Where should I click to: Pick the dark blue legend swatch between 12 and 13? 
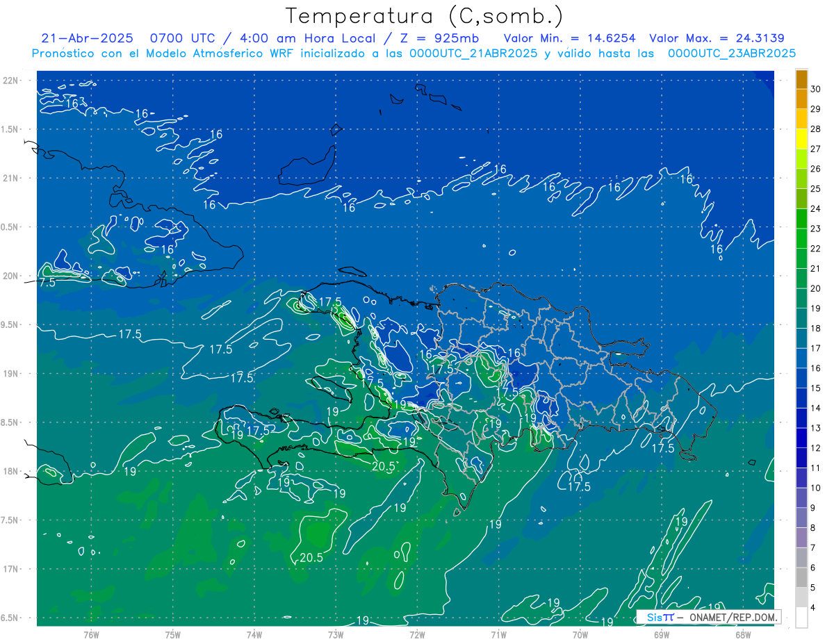802,438
